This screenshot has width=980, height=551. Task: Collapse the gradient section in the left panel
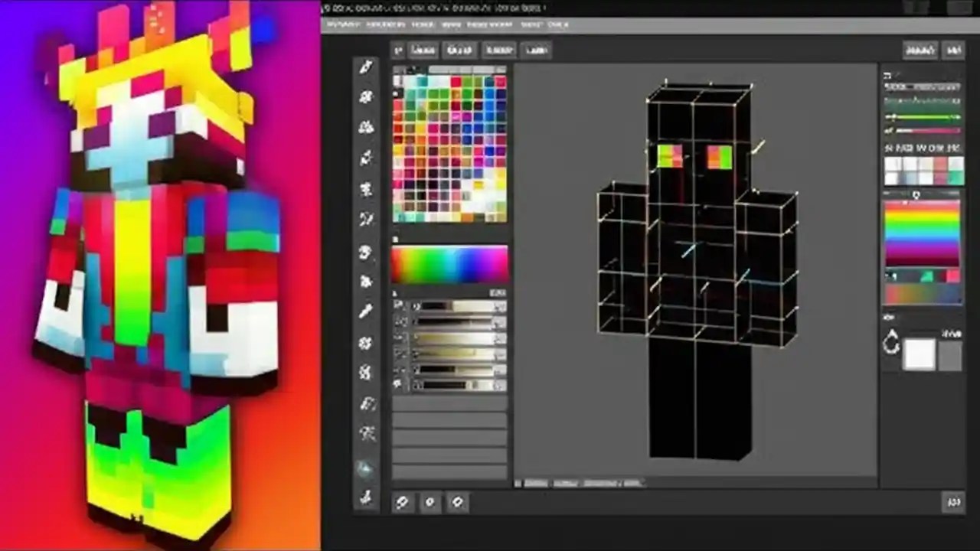point(396,239)
